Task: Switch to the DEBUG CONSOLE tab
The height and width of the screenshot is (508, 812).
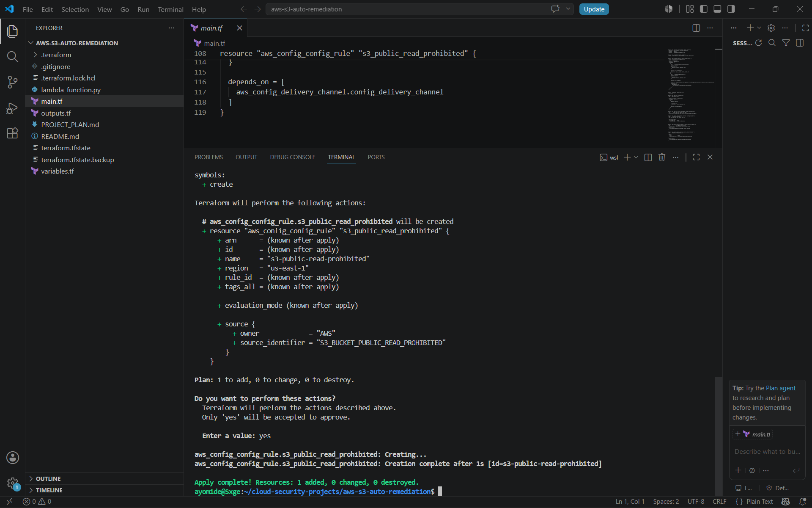Action: coord(293,157)
